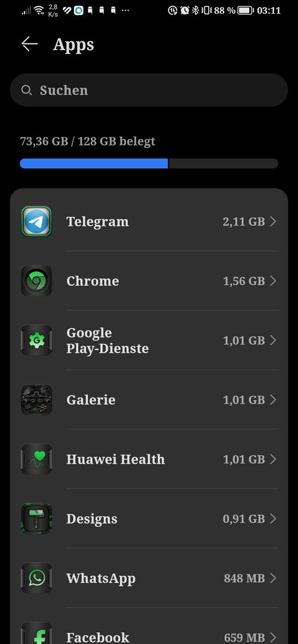Viewport: 298px width, 644px height.
Task: Select the Google Play-Dienste gear icon
Action: pyautogui.click(x=36, y=340)
